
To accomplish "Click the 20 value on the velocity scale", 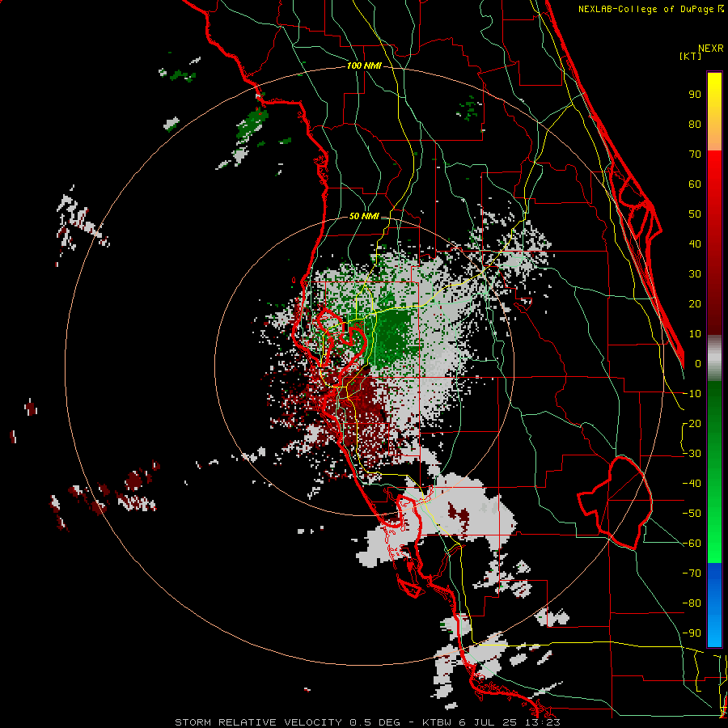I will point(695,303).
